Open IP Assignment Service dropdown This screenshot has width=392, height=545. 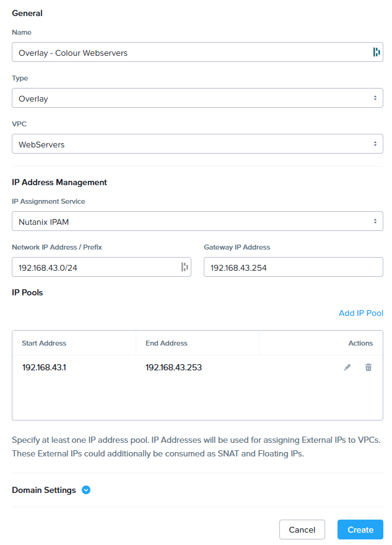(198, 221)
